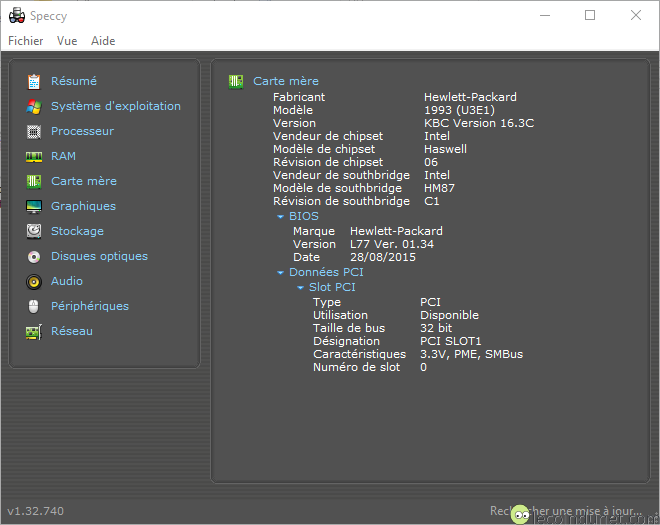660x525 pixels.
Task: Click the chipset revision value 06
Action: click(x=431, y=162)
